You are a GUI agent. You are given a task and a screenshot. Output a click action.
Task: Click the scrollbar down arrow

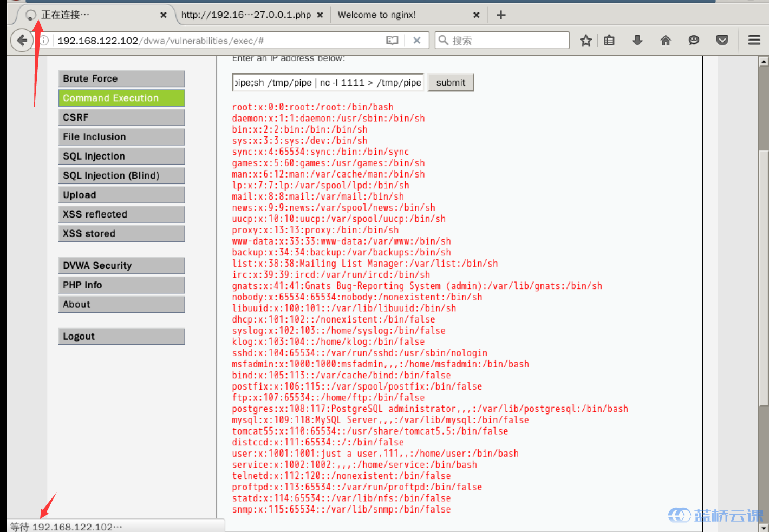coord(764,527)
